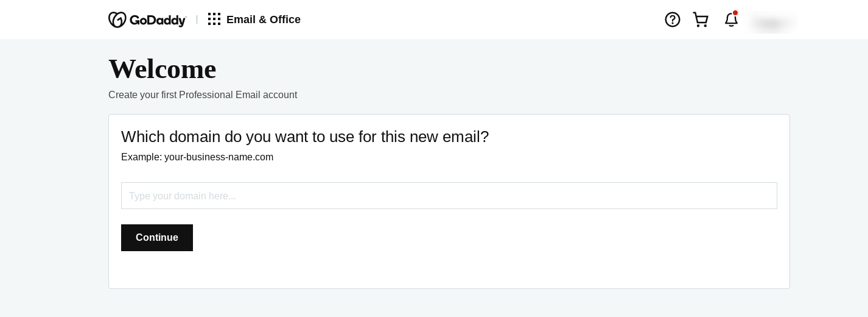Focus the domain name input field
The height and width of the screenshot is (317, 868).
point(449,196)
